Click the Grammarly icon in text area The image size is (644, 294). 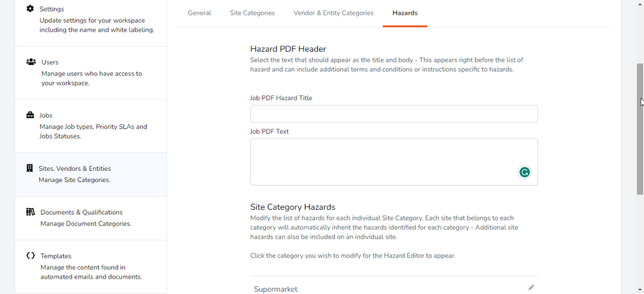click(x=524, y=172)
